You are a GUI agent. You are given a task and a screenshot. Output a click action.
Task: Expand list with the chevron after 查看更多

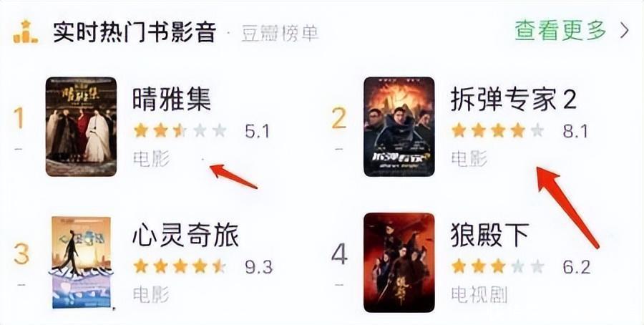pos(624,30)
